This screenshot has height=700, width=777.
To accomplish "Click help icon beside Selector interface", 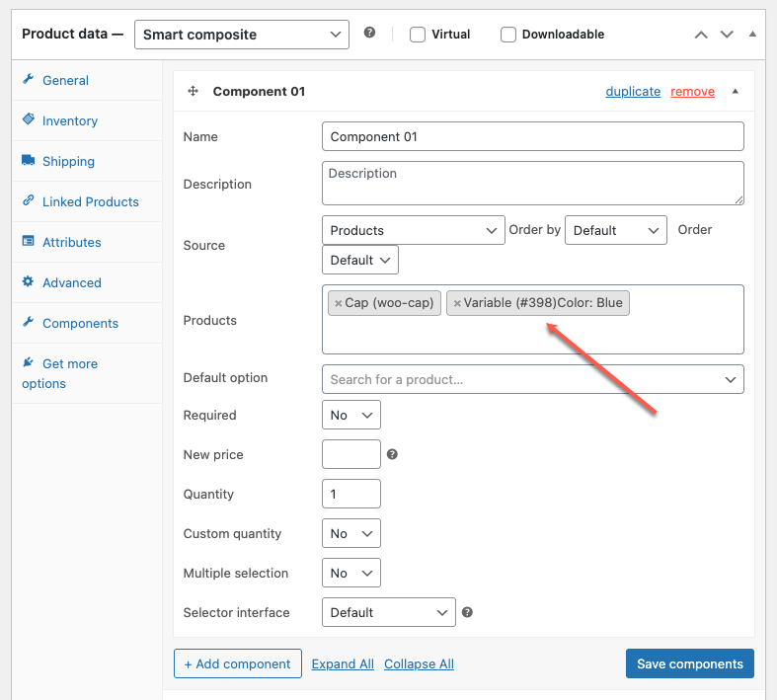I will tap(467, 612).
